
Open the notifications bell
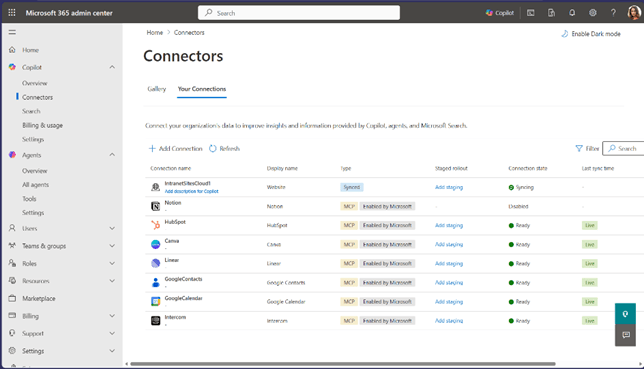(x=572, y=13)
